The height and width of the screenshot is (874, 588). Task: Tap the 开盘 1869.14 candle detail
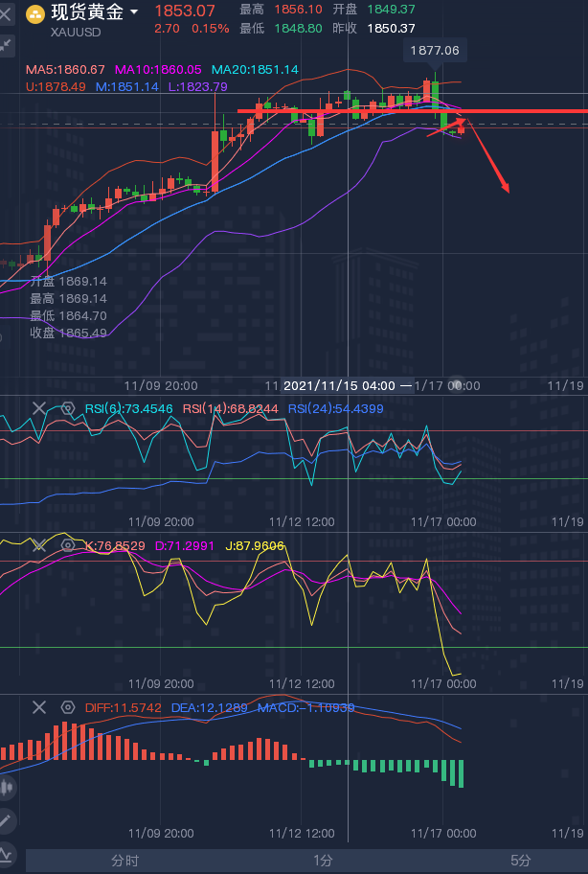[x=69, y=282]
